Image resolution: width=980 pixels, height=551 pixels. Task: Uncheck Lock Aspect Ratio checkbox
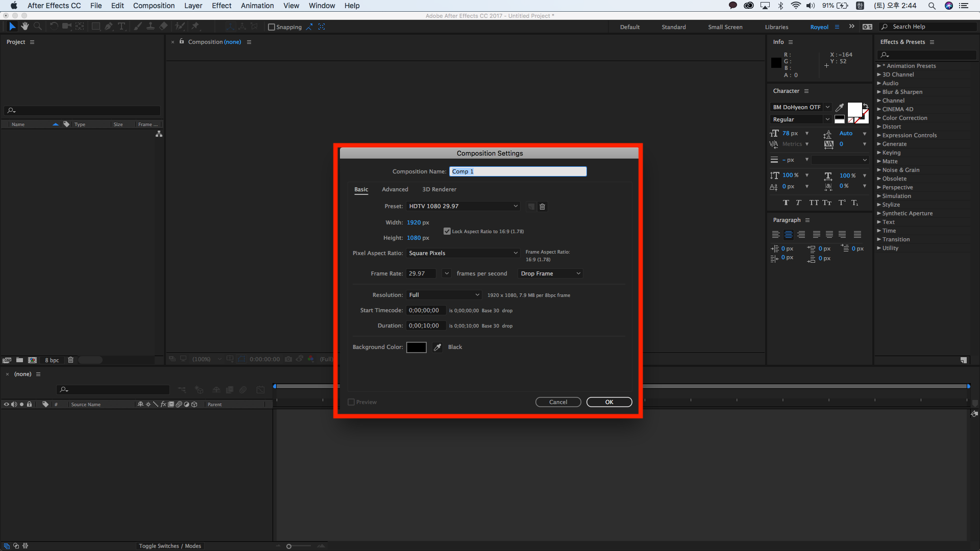(x=447, y=232)
